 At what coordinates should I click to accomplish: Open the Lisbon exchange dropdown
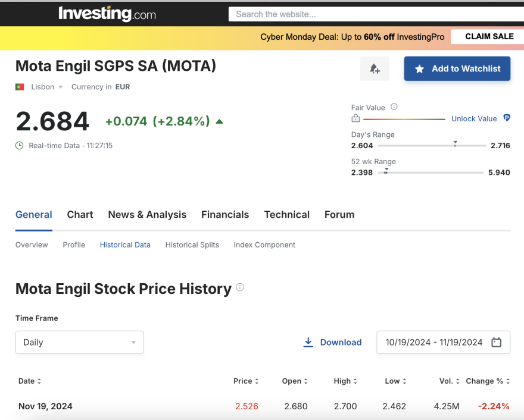click(47, 87)
